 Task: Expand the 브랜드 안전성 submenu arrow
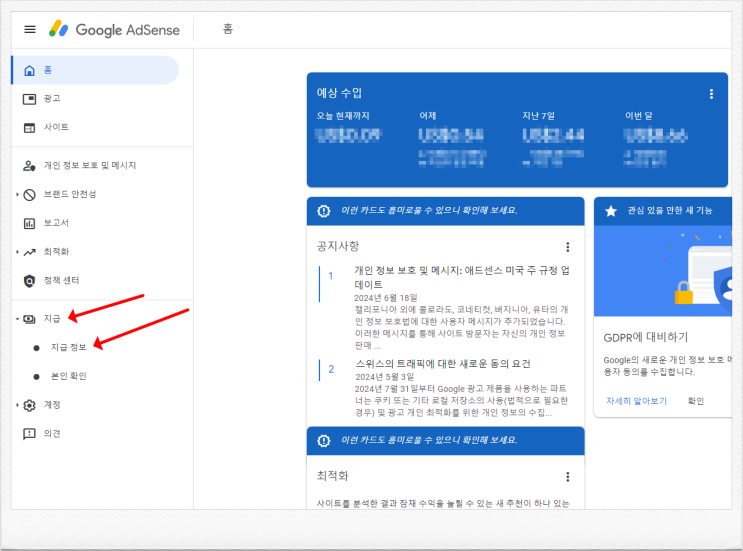point(18,194)
